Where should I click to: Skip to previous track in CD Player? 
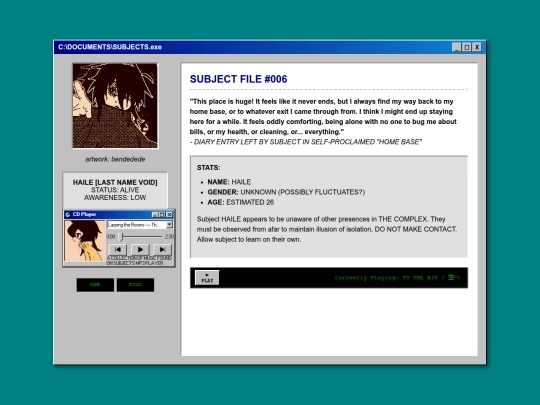[x=118, y=249]
